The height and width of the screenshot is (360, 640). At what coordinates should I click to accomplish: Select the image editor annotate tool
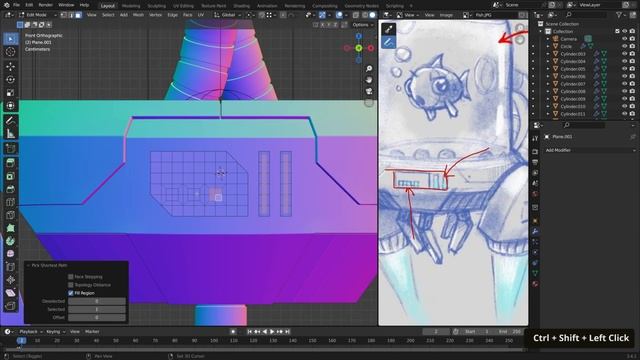coord(389,42)
